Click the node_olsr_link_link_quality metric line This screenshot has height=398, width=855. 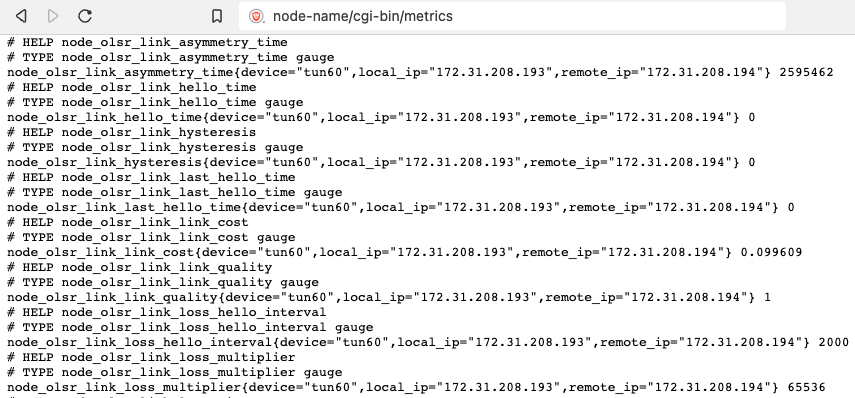pos(389,297)
